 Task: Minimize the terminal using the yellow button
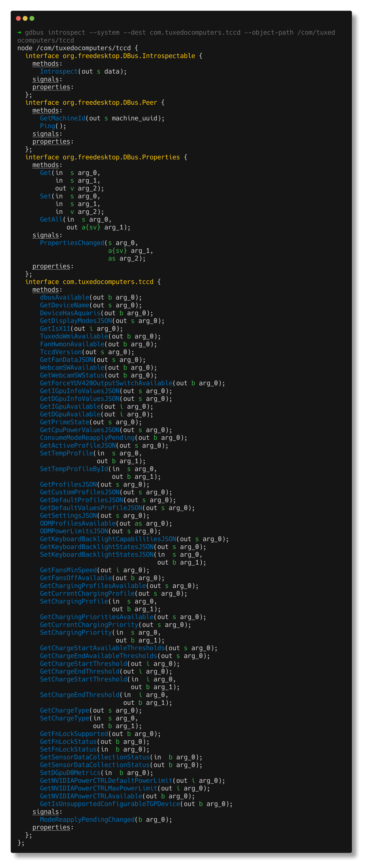click(25, 19)
